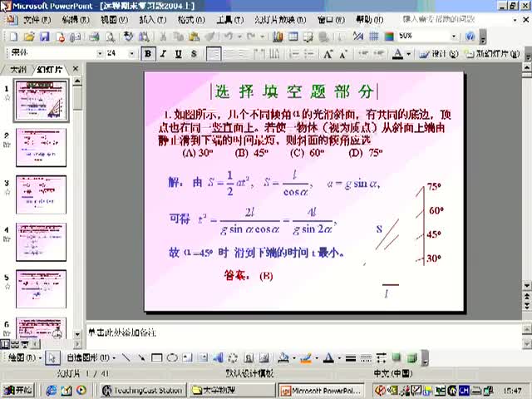Open the 编辑(E) menu
Viewport: 532px width, 399px height.
76,20
